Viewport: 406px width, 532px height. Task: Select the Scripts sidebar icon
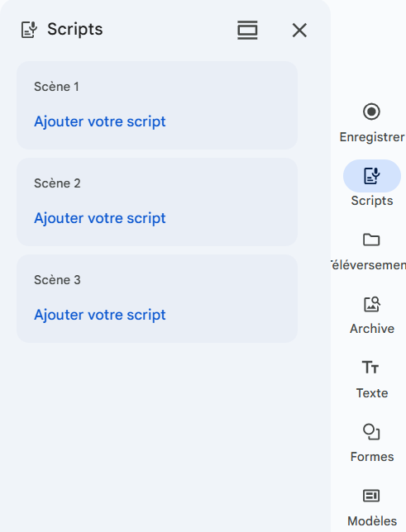pyautogui.click(x=372, y=176)
